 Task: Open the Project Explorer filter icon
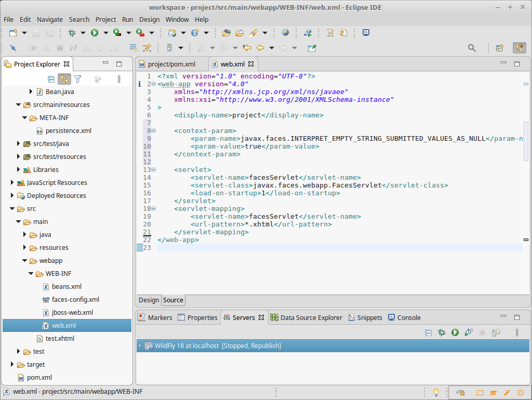(x=78, y=79)
